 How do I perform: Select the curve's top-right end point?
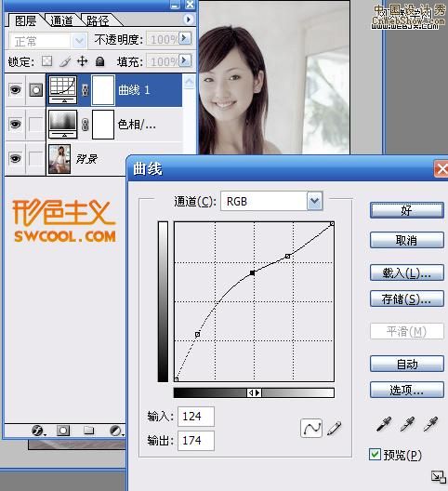(x=332, y=224)
